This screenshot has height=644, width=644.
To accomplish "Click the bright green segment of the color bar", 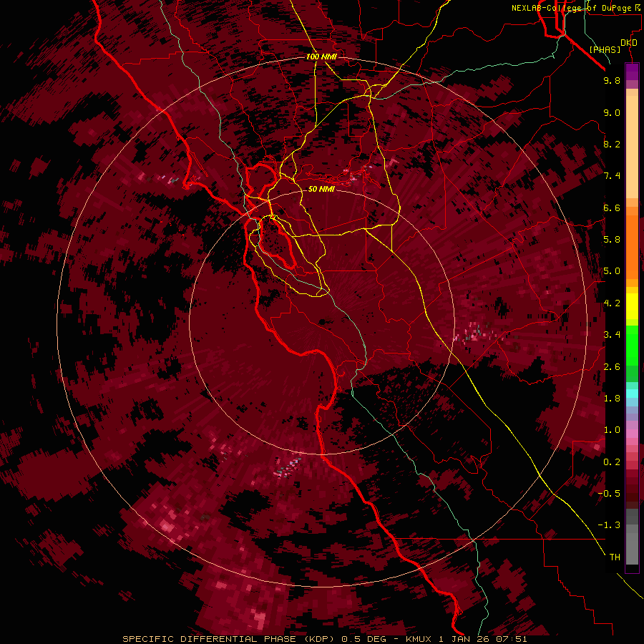I will tap(632, 345).
